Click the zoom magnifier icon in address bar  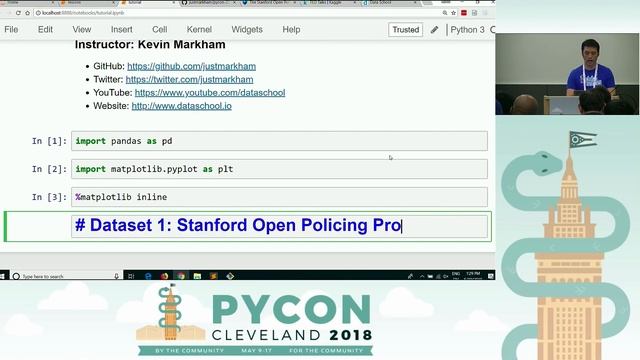coord(444,13)
